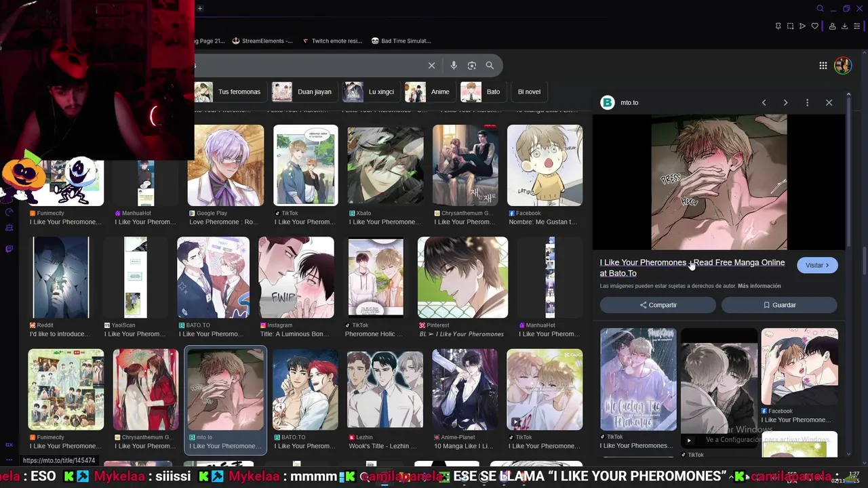Click the browser tab search magnifier icon
This screenshot has width=868, height=488.
[x=820, y=8]
